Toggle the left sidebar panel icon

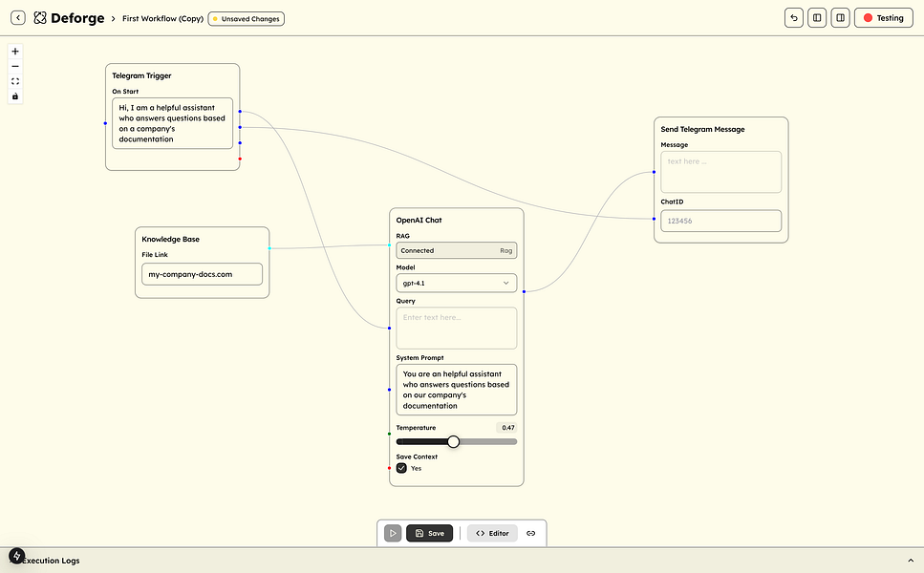[x=817, y=17]
